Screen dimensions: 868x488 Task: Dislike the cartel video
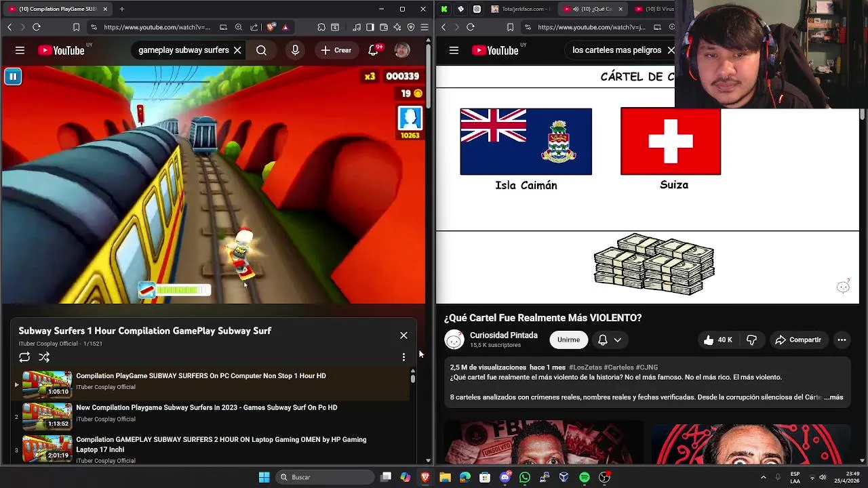tap(751, 340)
